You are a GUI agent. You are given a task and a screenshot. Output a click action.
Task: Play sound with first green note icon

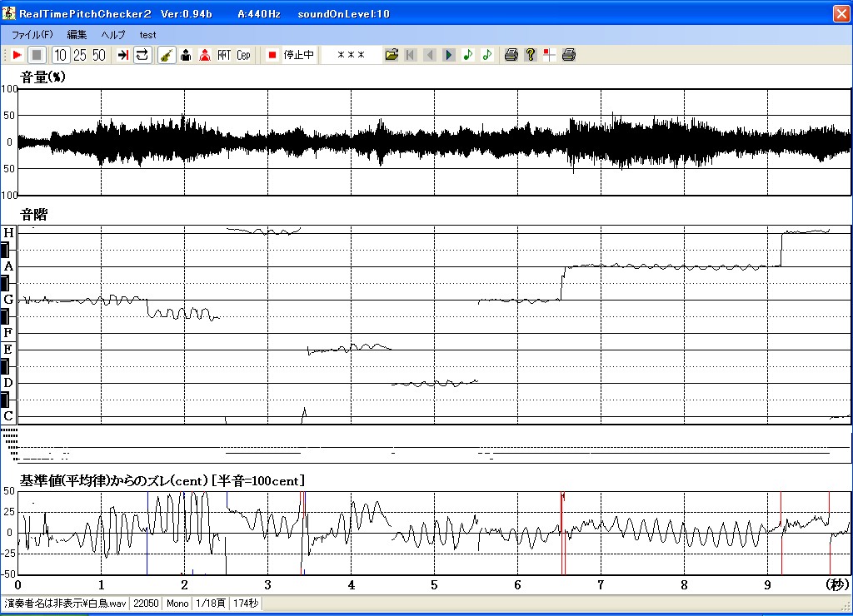[x=467, y=55]
